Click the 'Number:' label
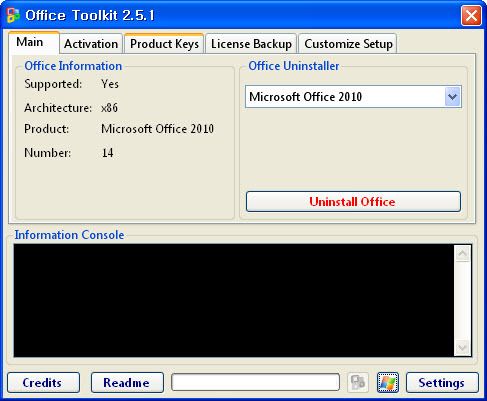 point(47,153)
